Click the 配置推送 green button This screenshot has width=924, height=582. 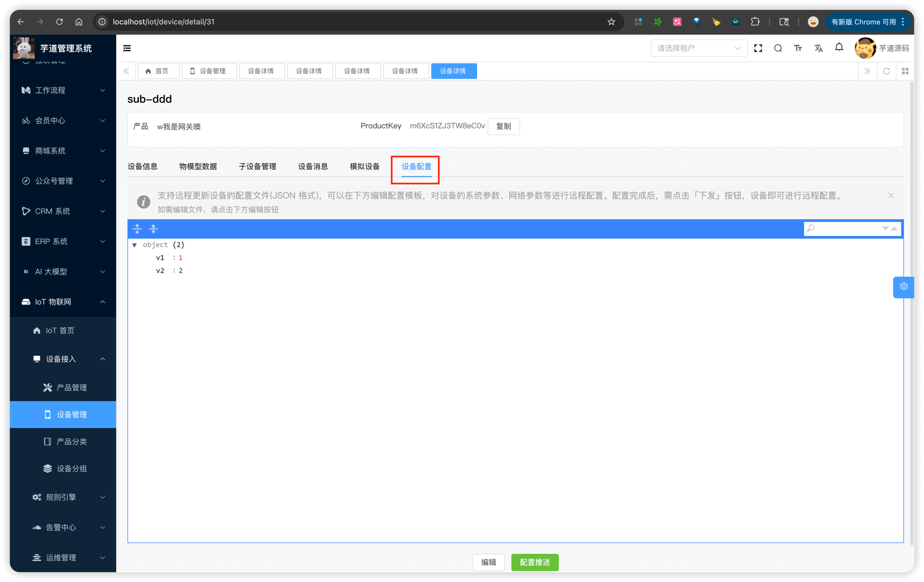pyautogui.click(x=534, y=562)
